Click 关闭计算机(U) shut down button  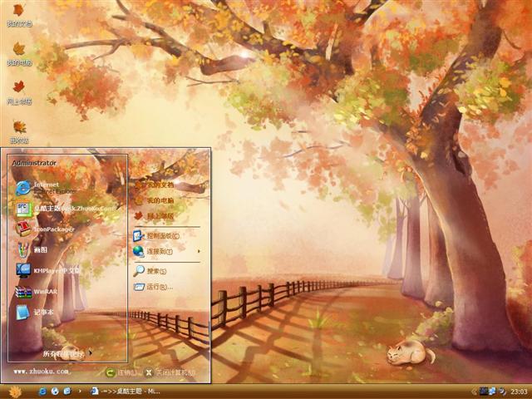click(170, 373)
